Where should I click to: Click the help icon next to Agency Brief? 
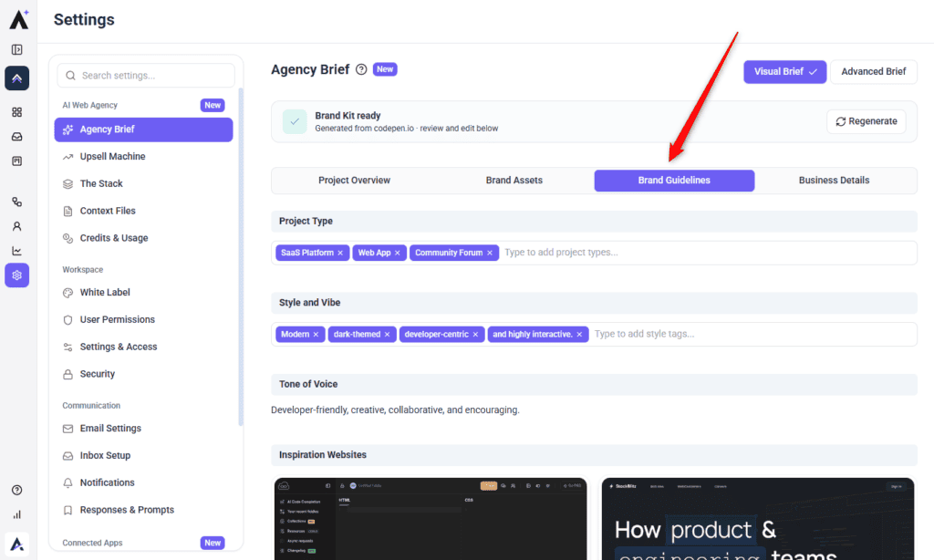(361, 69)
